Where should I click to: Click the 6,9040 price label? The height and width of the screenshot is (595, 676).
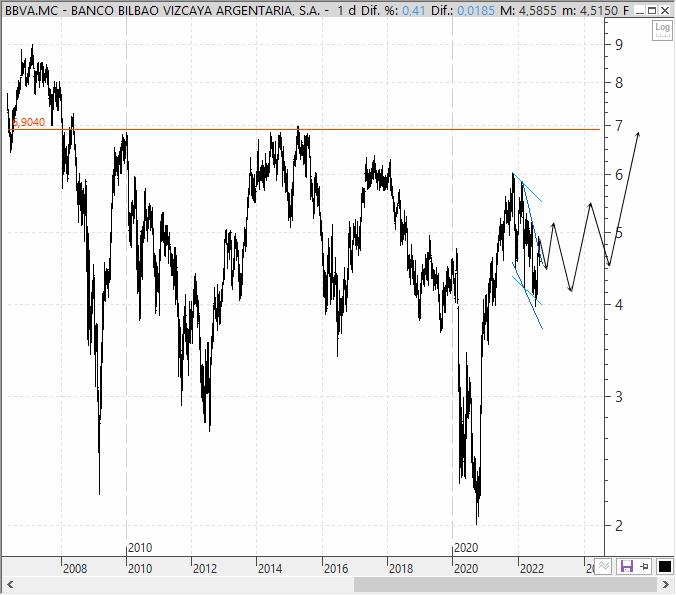click(29, 122)
